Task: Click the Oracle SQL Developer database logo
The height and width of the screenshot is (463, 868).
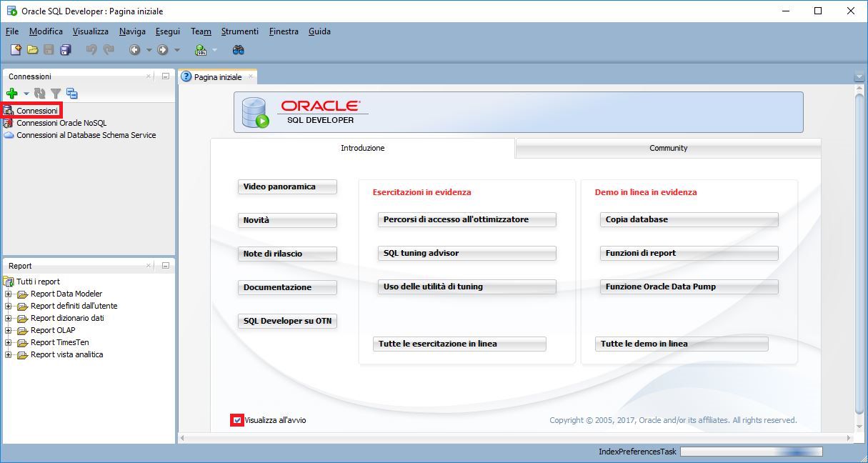Action: (254, 112)
